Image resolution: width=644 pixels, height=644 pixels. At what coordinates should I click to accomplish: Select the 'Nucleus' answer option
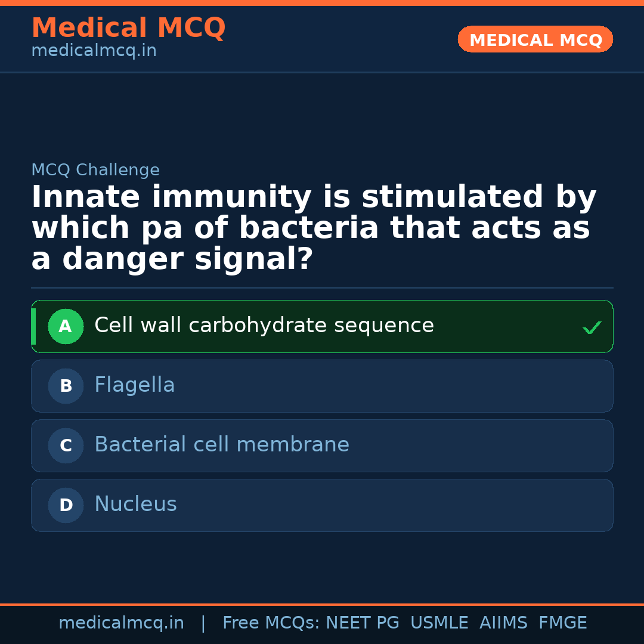[x=135, y=504]
